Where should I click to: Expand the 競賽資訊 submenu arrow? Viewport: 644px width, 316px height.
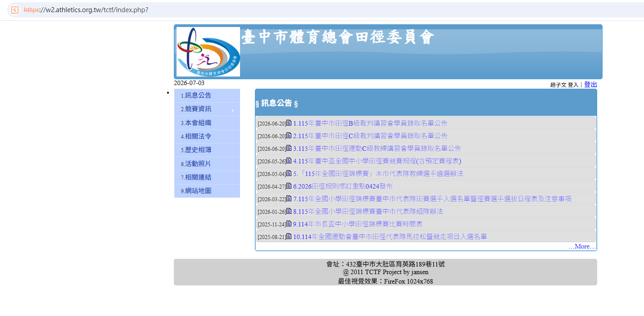(233, 110)
